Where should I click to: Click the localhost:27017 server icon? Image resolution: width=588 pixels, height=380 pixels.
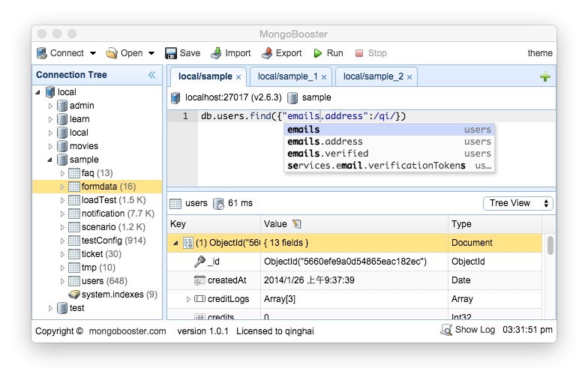[x=175, y=97]
